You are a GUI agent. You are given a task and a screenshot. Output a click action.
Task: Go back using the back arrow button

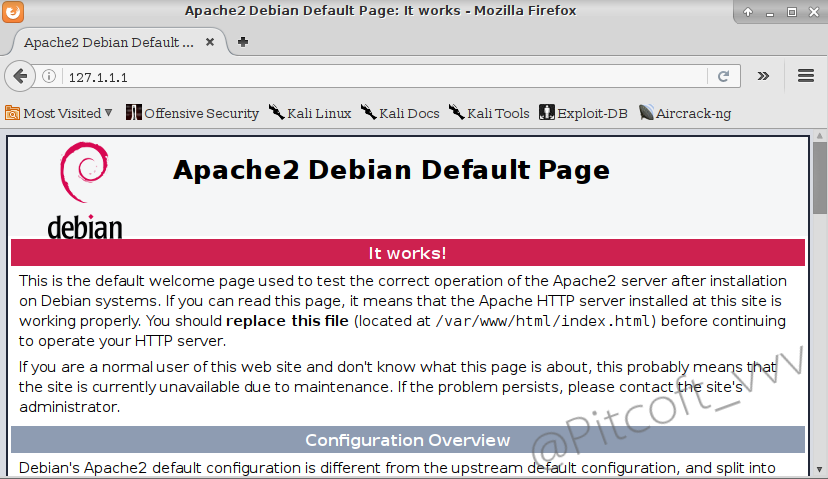tap(20, 77)
